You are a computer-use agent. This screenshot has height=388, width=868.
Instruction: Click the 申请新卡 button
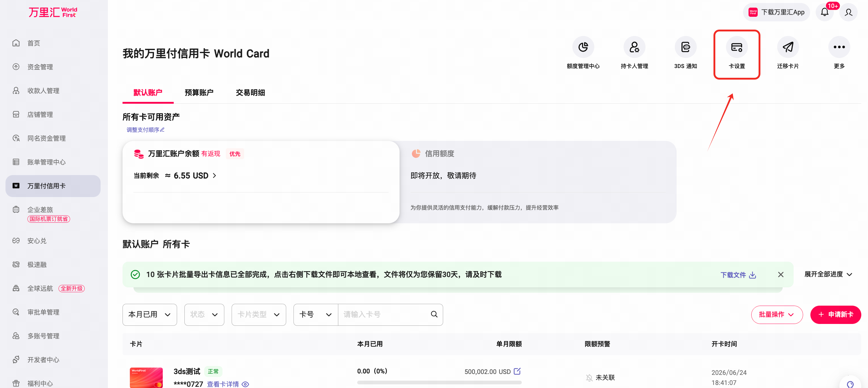(836, 314)
